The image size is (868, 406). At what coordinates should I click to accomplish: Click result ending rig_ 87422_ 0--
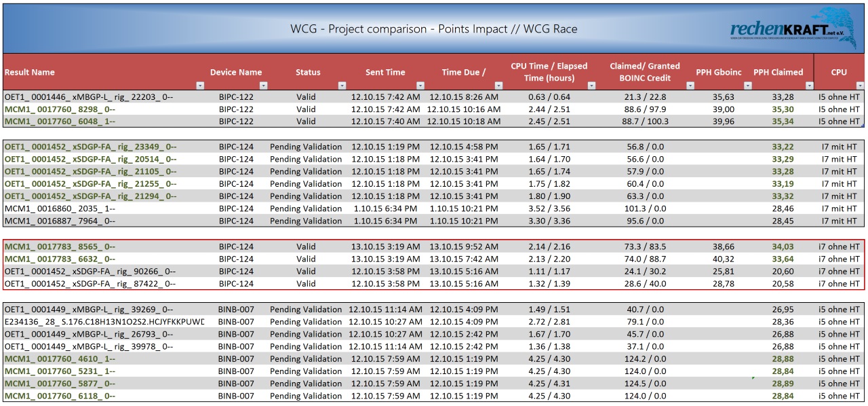pos(90,284)
